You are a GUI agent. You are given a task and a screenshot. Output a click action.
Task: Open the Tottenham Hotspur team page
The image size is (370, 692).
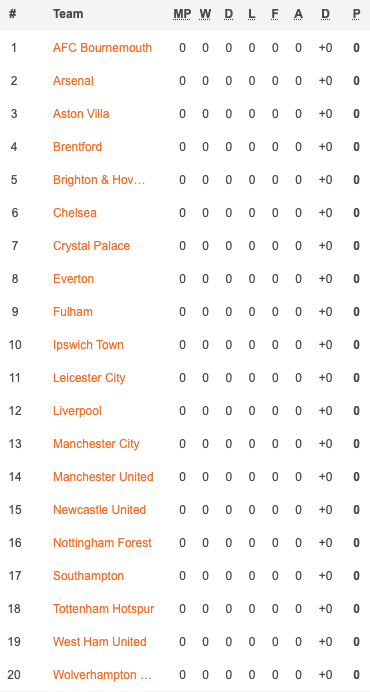(x=104, y=609)
